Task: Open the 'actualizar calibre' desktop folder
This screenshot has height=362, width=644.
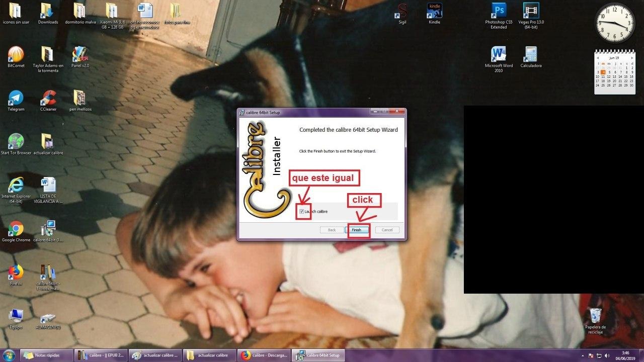Action: (x=48, y=144)
